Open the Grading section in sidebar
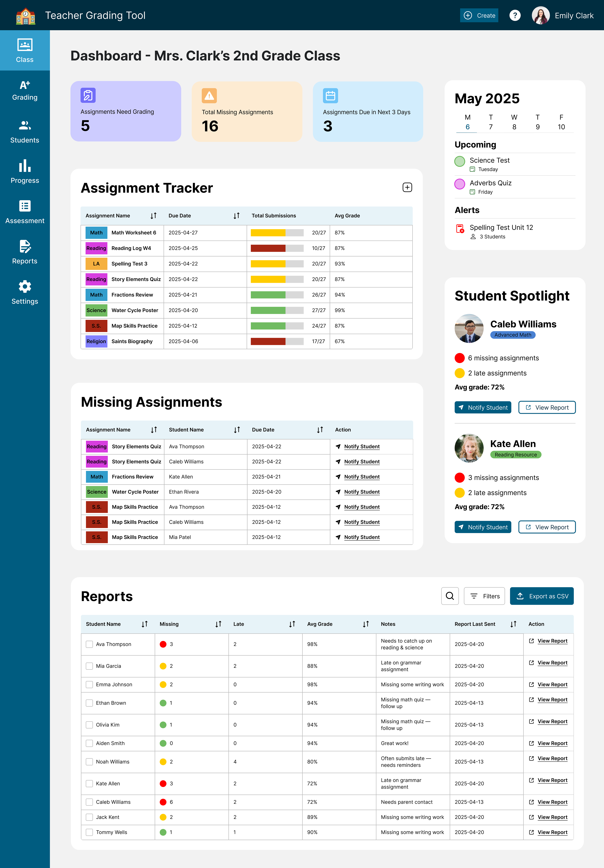The width and height of the screenshot is (604, 868). [25, 91]
